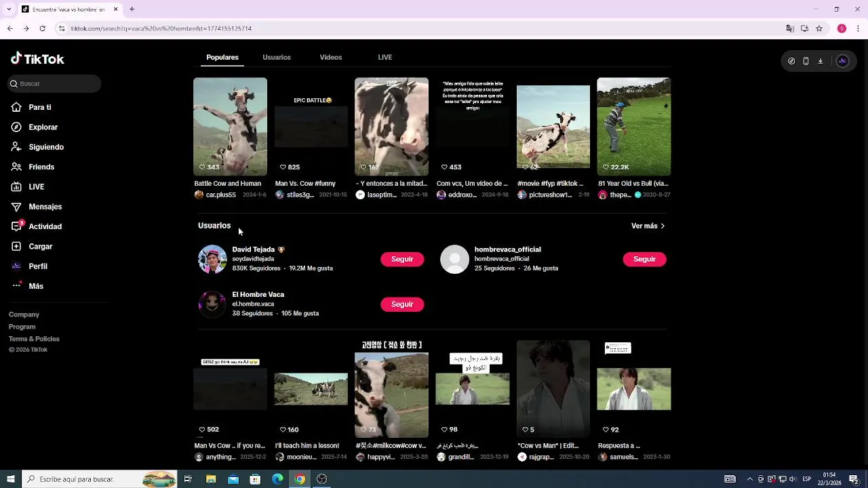Show hidden system tray icons
Image resolution: width=868 pixels, height=488 pixels.
coord(749,479)
